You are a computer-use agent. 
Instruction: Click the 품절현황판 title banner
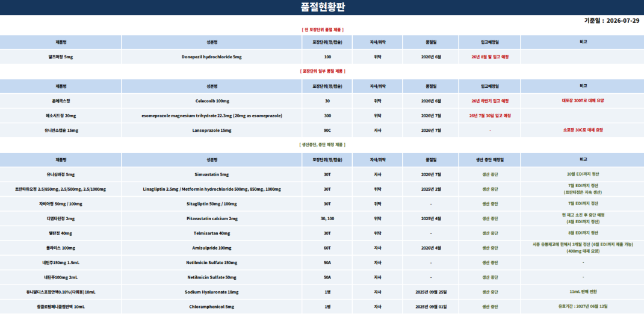(322, 7)
